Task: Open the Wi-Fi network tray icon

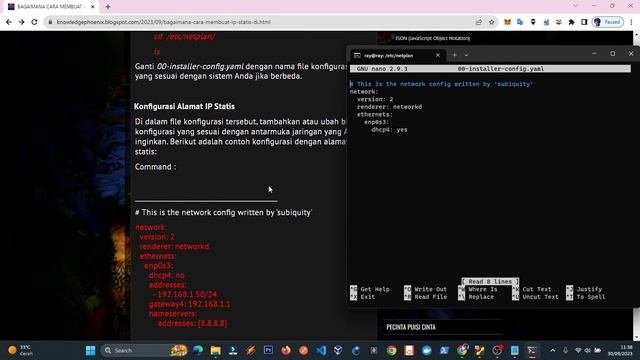Action: click(578, 350)
